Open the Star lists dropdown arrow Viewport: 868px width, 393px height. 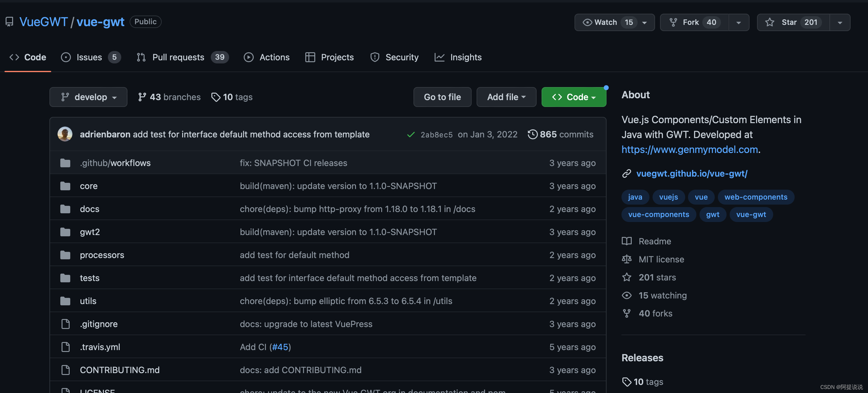(x=840, y=23)
